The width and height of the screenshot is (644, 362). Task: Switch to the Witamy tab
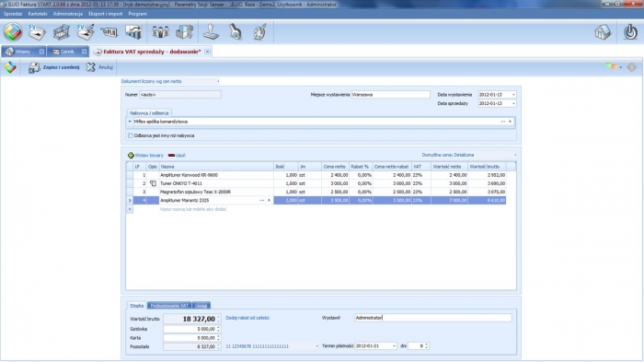23,52
